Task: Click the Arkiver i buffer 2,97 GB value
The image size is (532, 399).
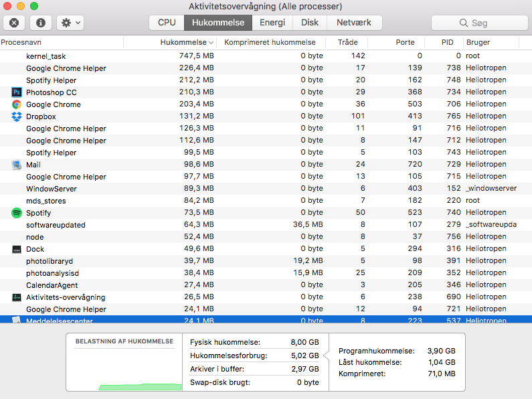Action: 304,369
